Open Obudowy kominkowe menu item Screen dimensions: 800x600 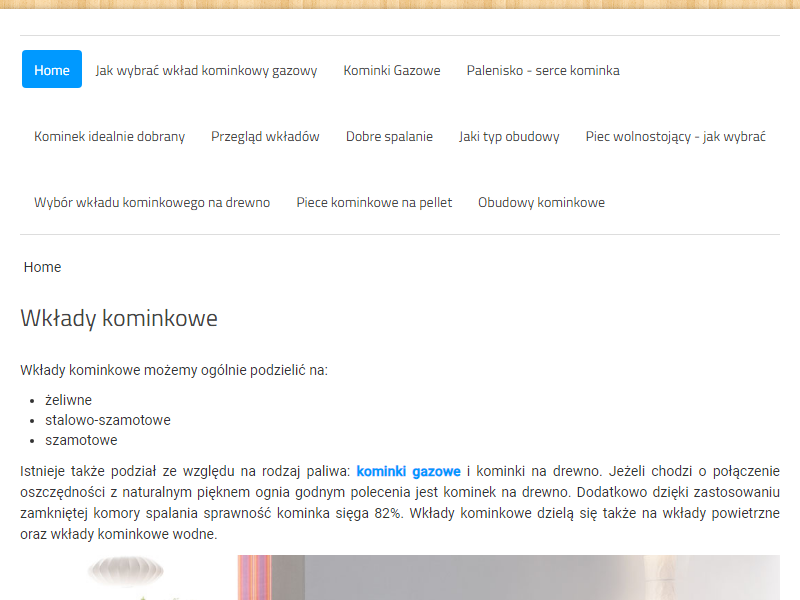click(x=541, y=203)
